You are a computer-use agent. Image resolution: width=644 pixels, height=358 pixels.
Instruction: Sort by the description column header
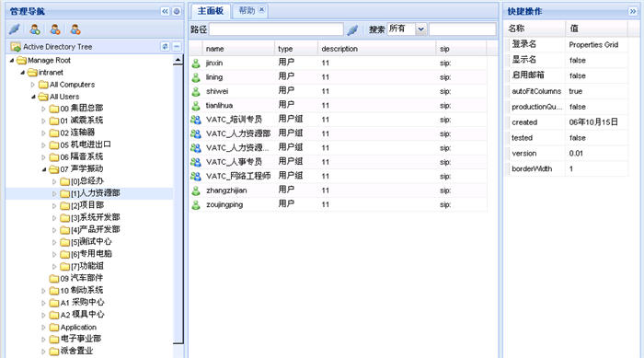[376, 49]
